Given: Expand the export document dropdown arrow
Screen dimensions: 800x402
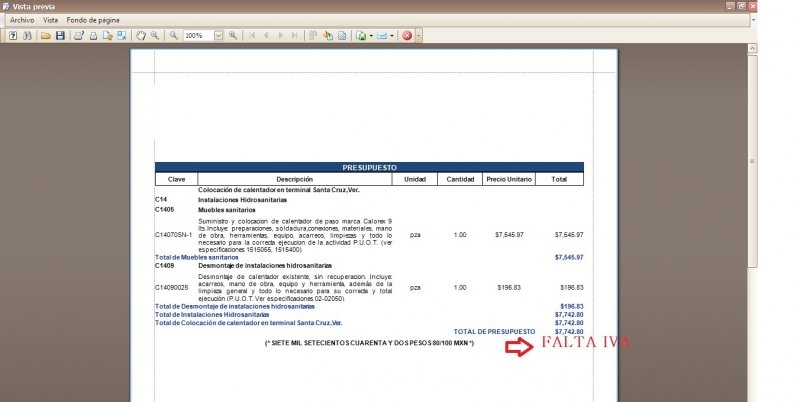Looking at the screenshot, I should click(371, 35).
